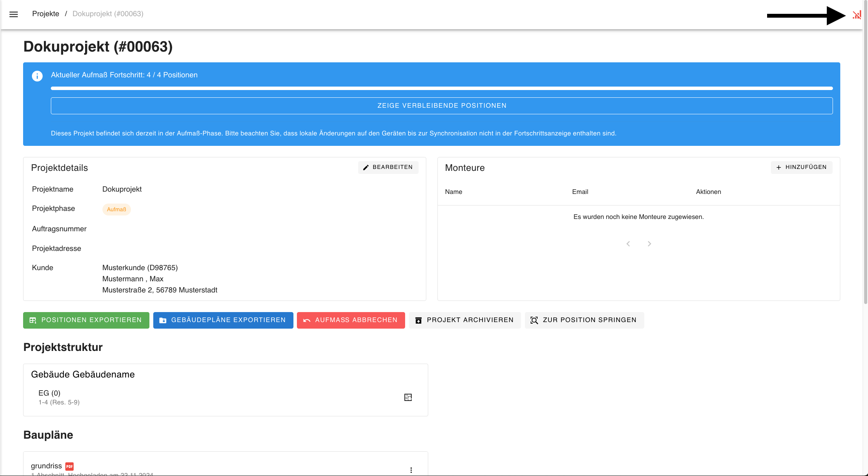Go to previous Monteure page
This screenshot has width=868, height=476.
pyautogui.click(x=628, y=244)
